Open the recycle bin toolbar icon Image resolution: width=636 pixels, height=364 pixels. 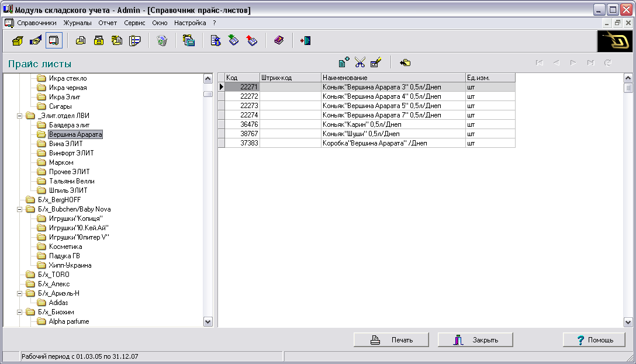click(162, 40)
